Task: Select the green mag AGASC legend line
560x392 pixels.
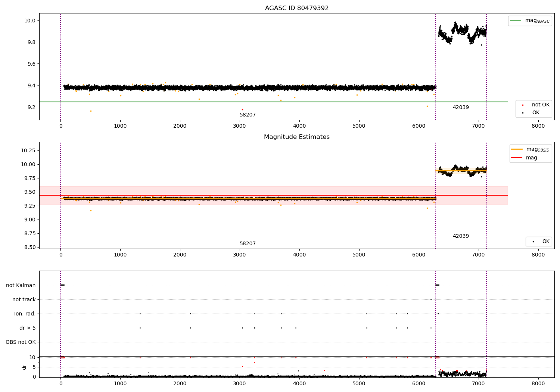Action: click(x=516, y=21)
